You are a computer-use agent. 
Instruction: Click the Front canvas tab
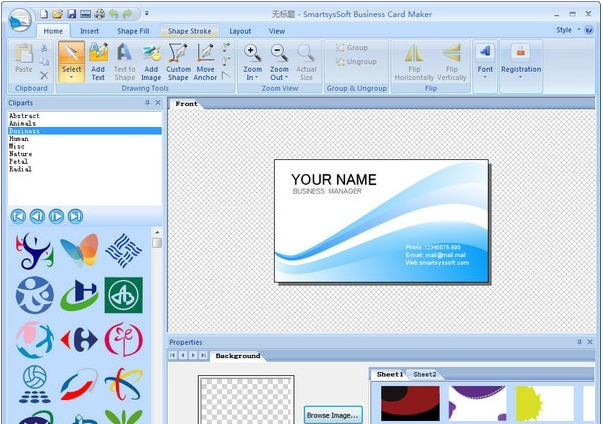pyautogui.click(x=187, y=104)
